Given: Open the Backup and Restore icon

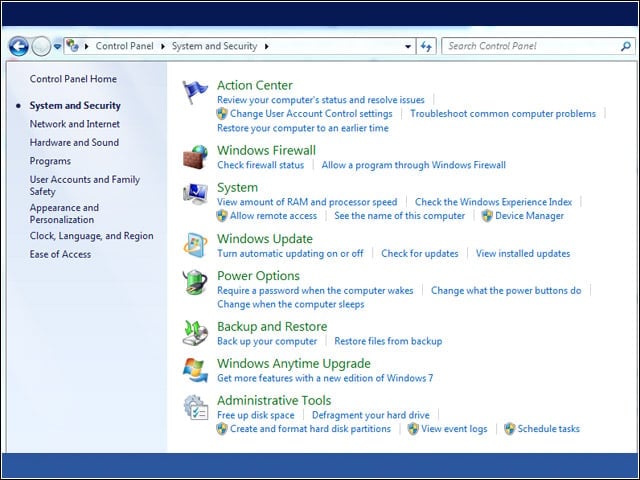Looking at the screenshot, I should (195, 333).
